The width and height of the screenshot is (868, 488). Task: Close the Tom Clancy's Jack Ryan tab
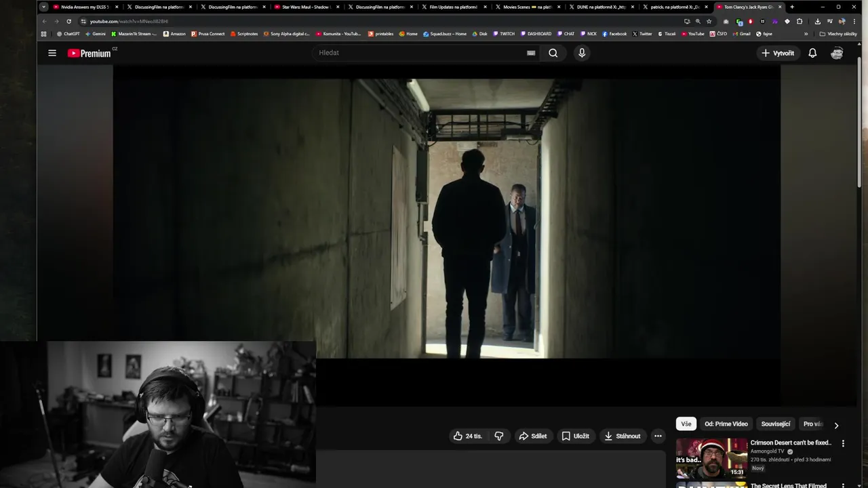[780, 7]
